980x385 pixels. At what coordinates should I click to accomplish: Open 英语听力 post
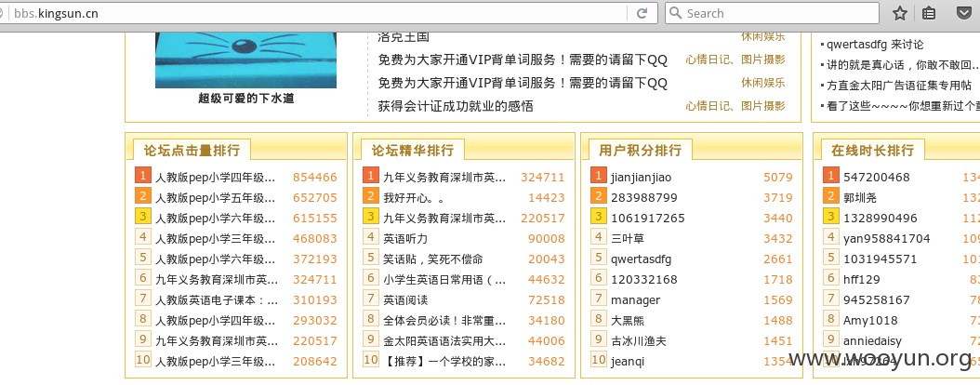[405, 239]
